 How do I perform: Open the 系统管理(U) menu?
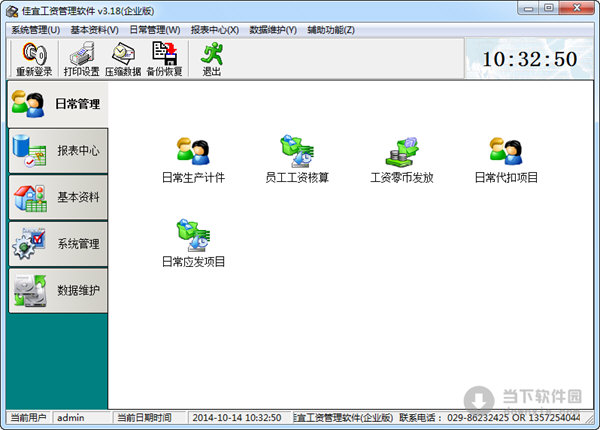pos(36,30)
